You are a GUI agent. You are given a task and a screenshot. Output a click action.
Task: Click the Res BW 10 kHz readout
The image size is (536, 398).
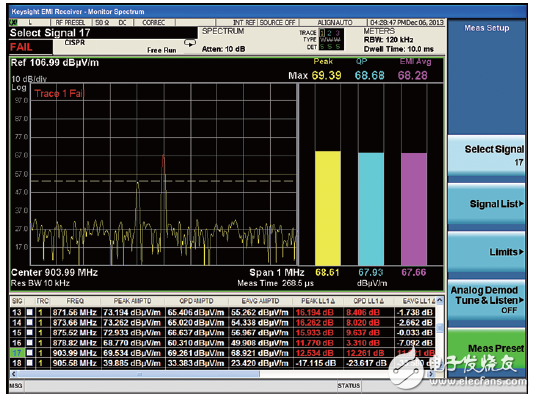pos(40,283)
